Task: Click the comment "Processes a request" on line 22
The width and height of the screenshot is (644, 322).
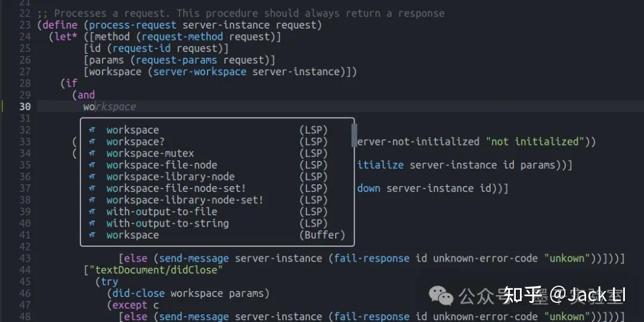Action: [113, 14]
